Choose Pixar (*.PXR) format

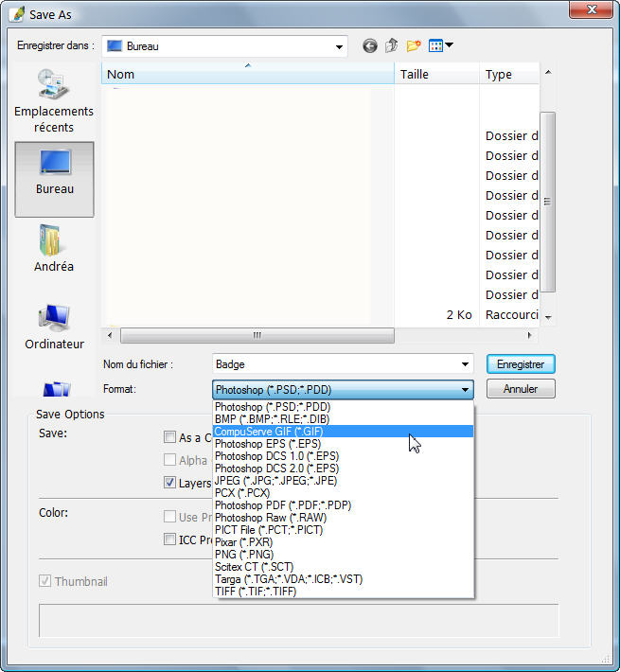click(x=344, y=542)
